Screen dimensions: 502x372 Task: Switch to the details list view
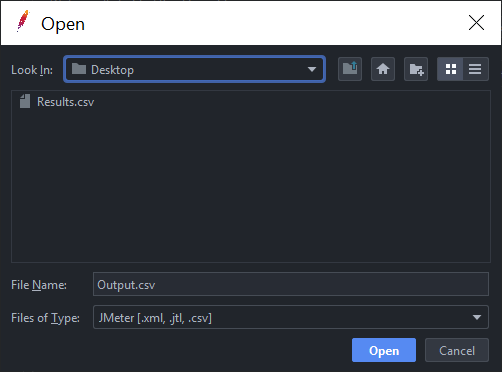pyautogui.click(x=475, y=69)
